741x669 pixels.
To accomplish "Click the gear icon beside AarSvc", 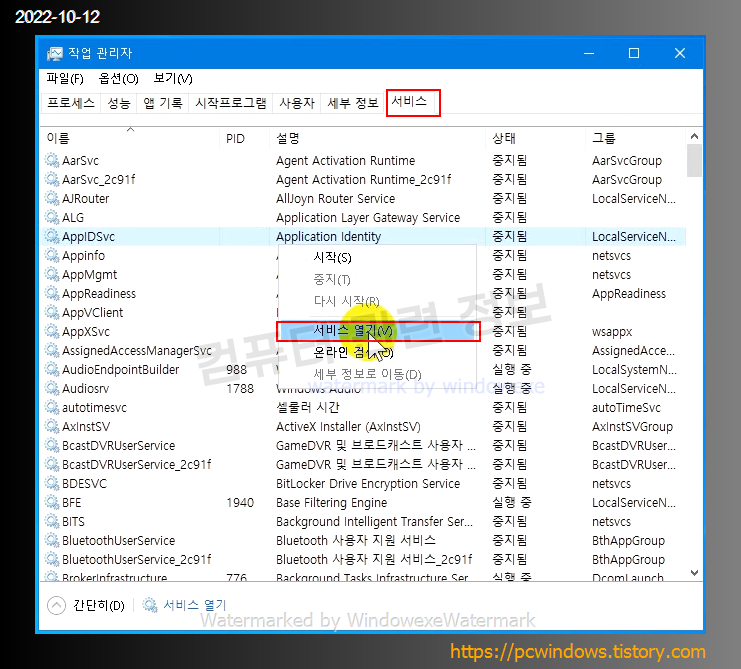I will (x=52, y=160).
